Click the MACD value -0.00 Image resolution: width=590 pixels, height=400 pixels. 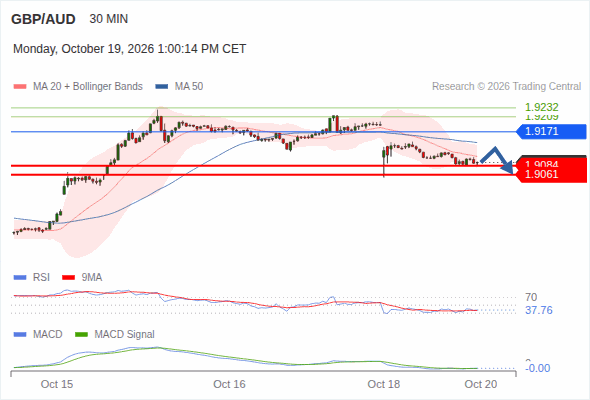538,368
